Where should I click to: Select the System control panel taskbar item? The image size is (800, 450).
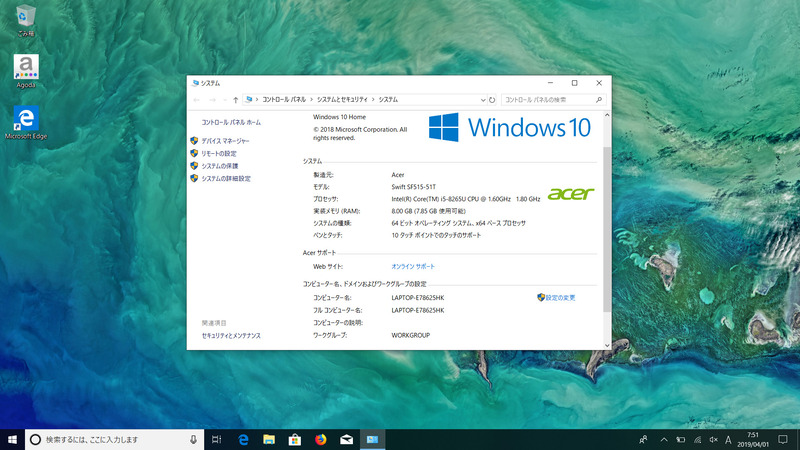(x=372, y=439)
